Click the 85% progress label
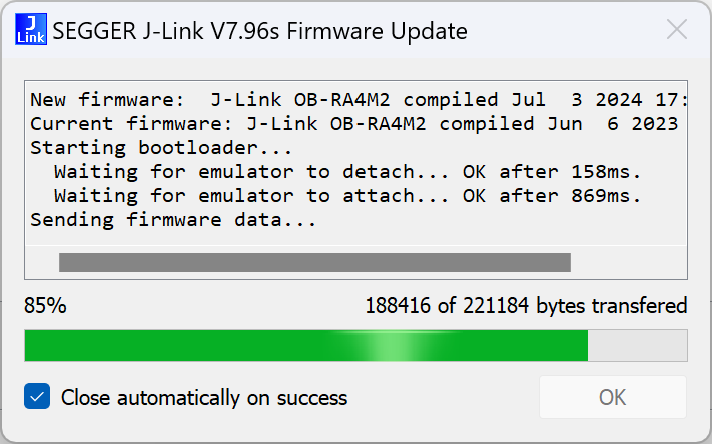712x444 pixels. (45, 306)
